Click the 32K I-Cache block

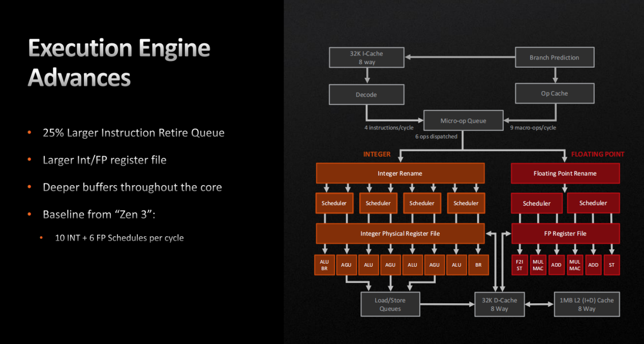pyautogui.click(x=366, y=58)
